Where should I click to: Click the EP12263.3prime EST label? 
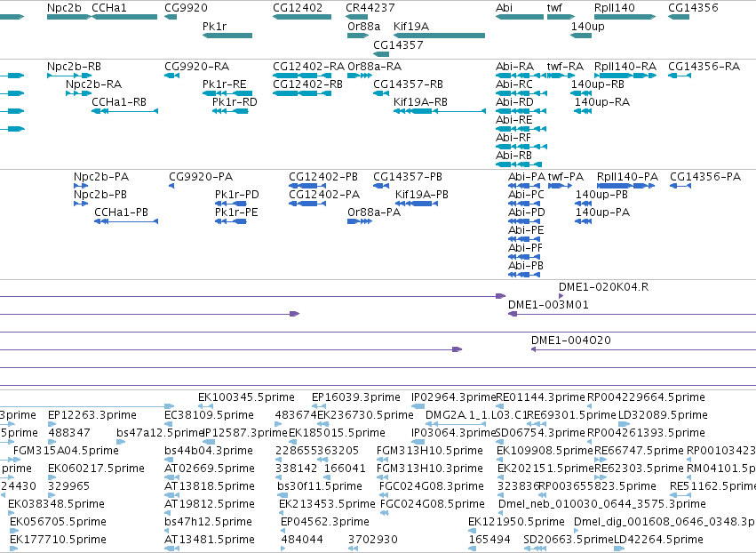[92, 415]
